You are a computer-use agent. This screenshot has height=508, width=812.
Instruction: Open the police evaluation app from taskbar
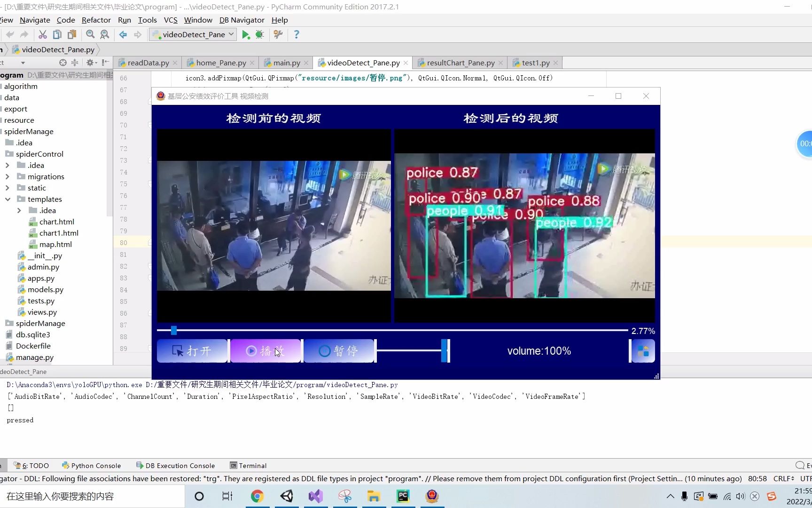432,496
